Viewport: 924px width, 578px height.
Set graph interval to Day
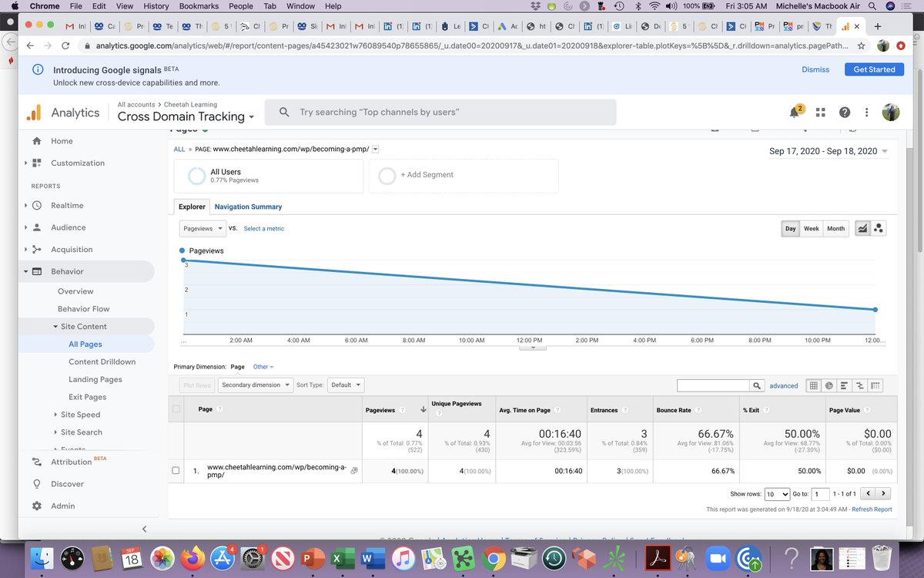[791, 228]
